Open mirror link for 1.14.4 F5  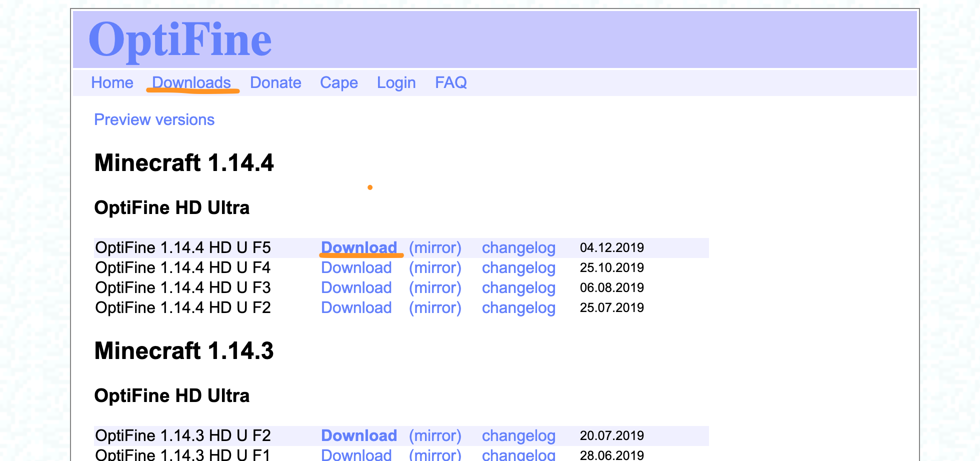pos(435,247)
